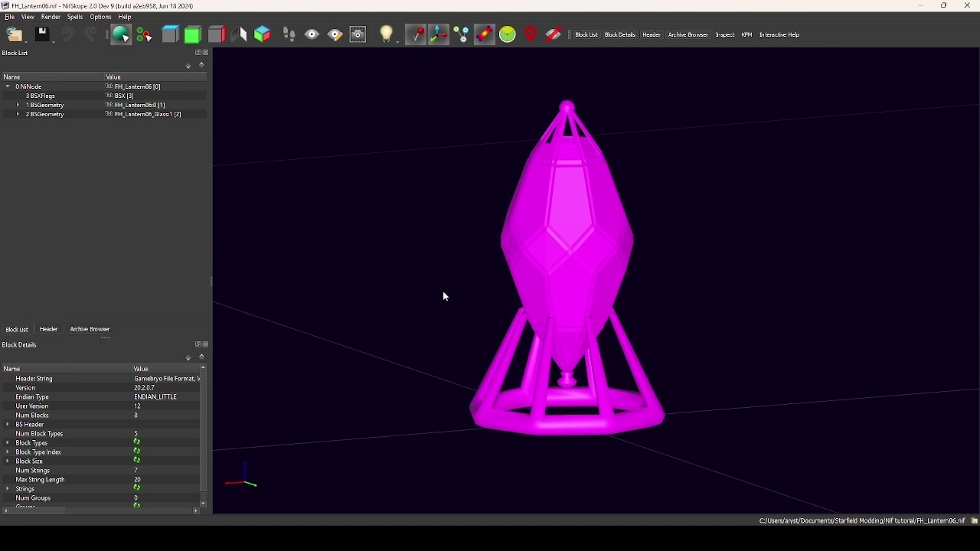980x551 pixels.
Task: Click the eye with pencil icon
Action: (335, 34)
